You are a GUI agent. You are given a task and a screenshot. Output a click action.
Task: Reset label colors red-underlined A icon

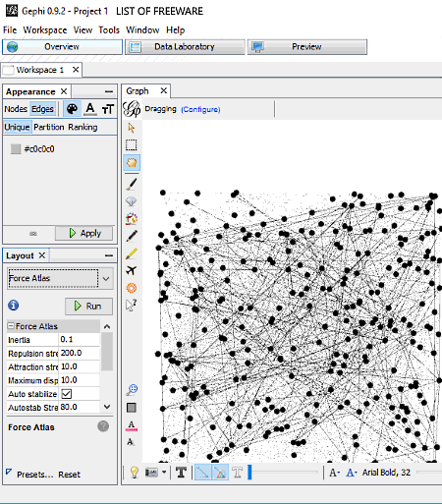tap(132, 425)
